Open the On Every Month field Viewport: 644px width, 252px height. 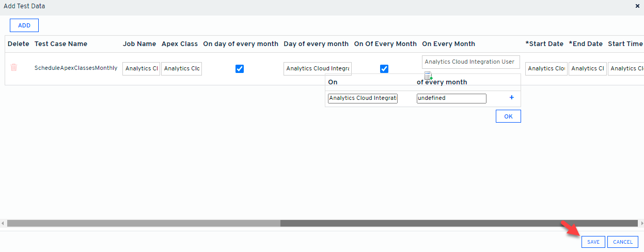point(470,62)
